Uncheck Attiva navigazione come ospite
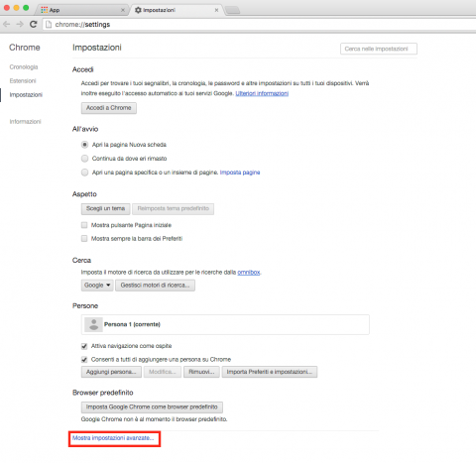Viewport: 476px width, 463px height. tap(84, 346)
